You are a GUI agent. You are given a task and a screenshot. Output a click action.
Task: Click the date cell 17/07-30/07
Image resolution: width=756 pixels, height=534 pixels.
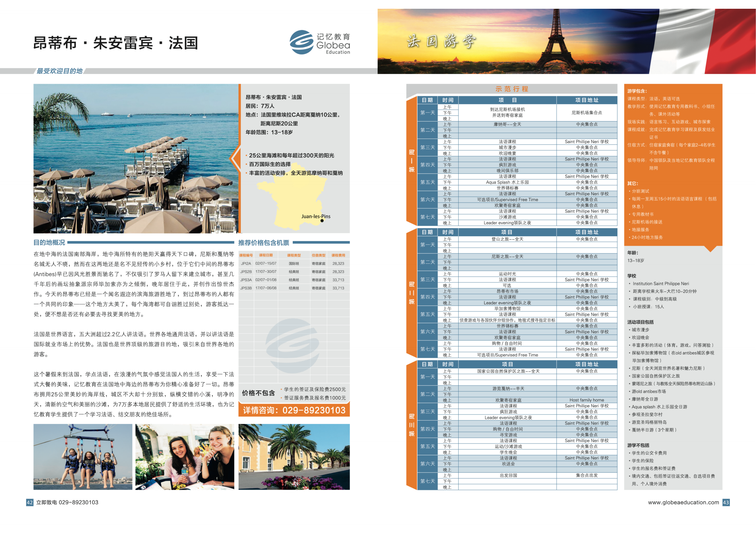pyautogui.click(x=266, y=272)
